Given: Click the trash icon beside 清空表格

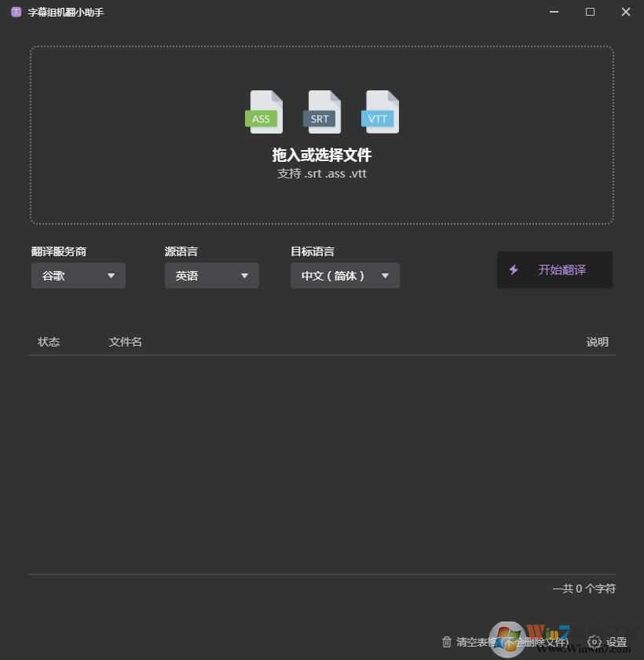Looking at the screenshot, I should tap(448, 641).
